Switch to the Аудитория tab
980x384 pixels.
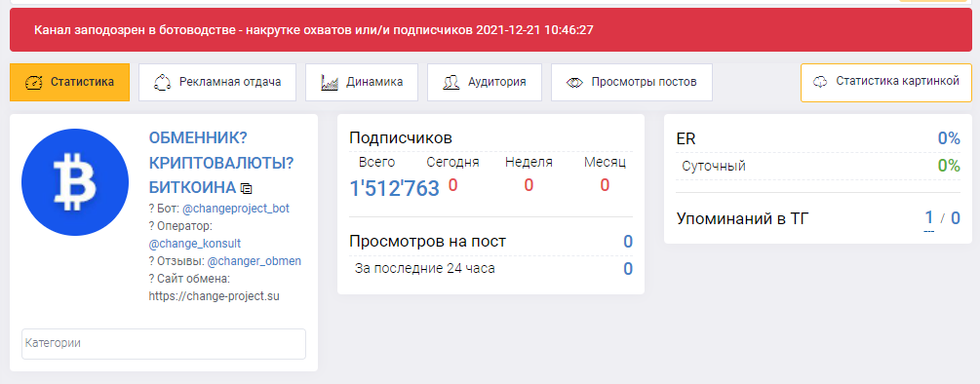pos(485,82)
